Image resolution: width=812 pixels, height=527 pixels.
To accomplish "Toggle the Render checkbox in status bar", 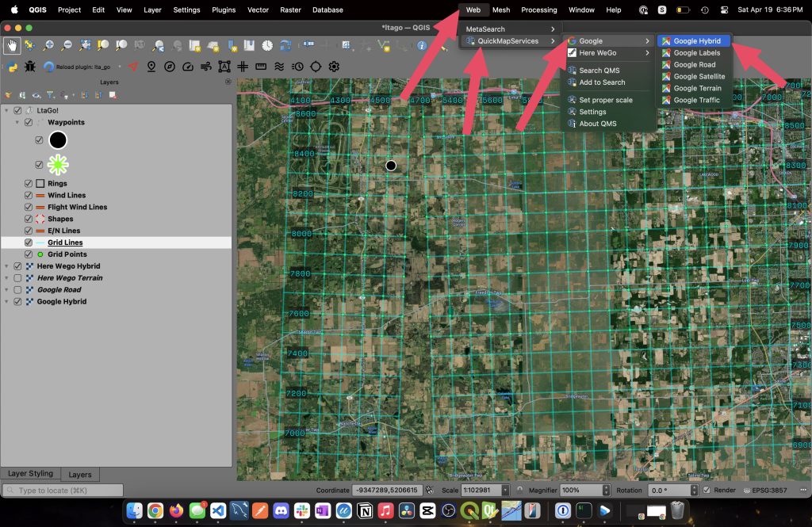I will pyautogui.click(x=707, y=490).
